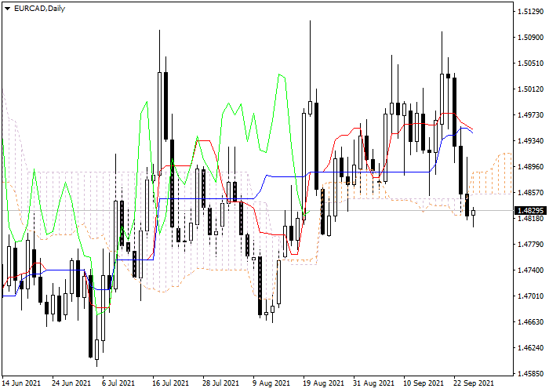The height and width of the screenshot is (392, 549).
Task: Select the EURCAD,Daily chart title
Action: (x=39, y=9)
